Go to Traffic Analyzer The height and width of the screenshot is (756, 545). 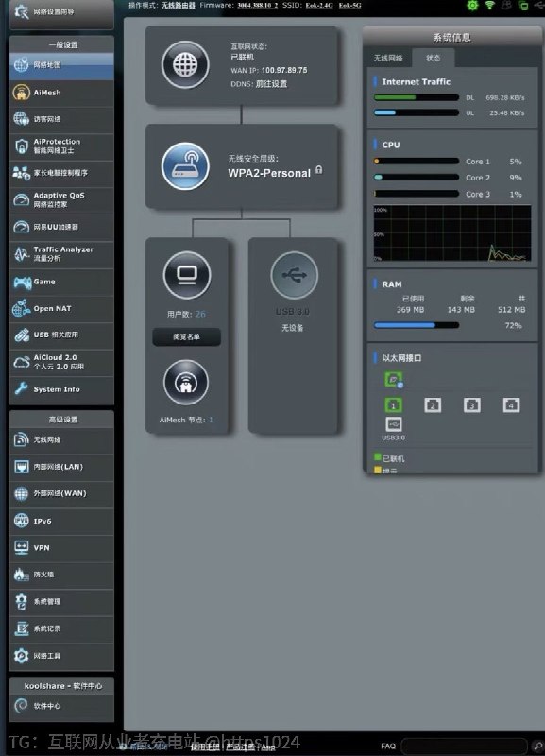pos(61,253)
